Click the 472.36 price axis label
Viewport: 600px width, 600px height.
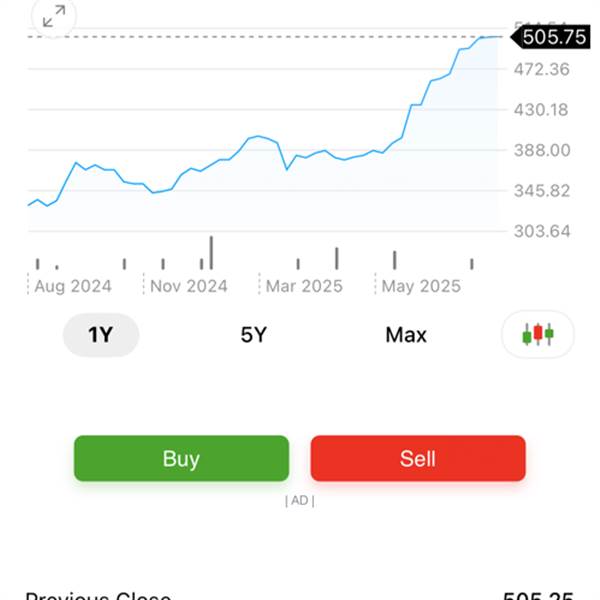(541, 70)
